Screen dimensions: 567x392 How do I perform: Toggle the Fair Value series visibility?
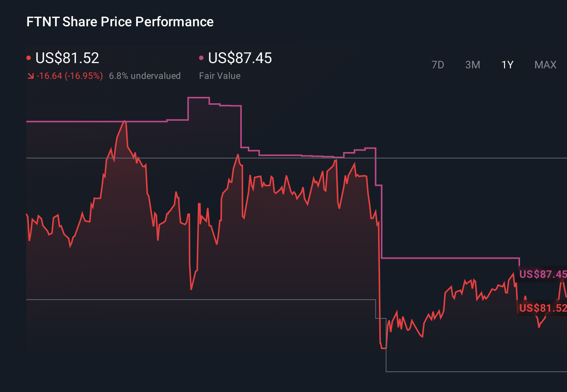tap(240, 58)
